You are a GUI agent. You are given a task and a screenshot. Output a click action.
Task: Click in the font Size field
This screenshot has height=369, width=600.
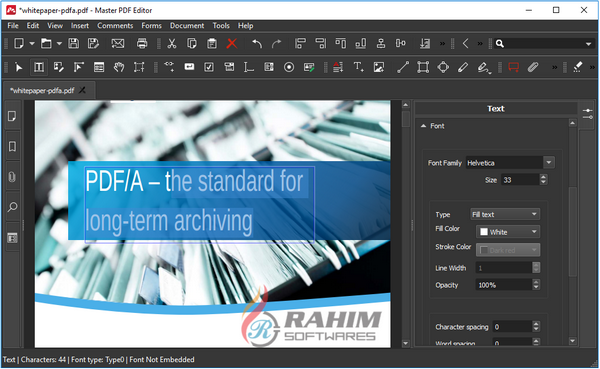pos(520,180)
